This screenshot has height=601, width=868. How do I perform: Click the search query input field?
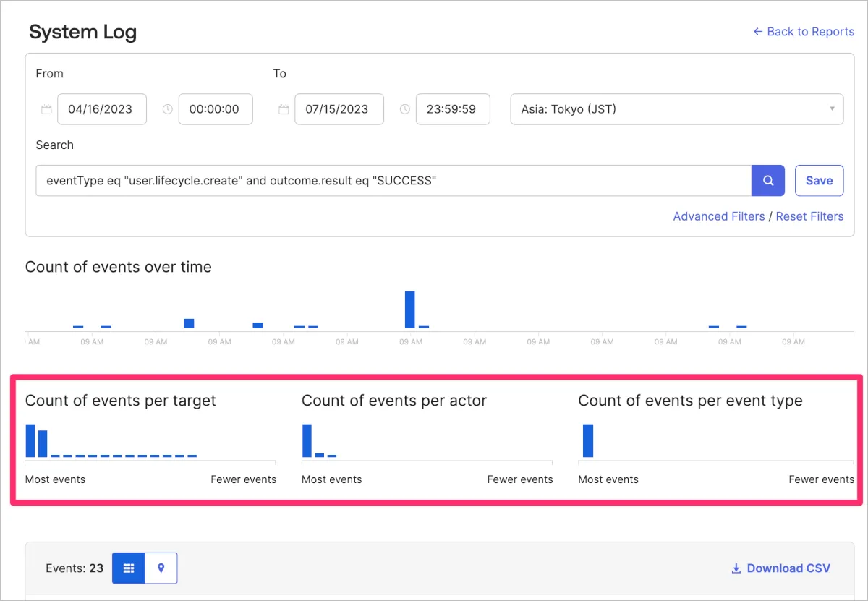pyautogui.click(x=393, y=181)
